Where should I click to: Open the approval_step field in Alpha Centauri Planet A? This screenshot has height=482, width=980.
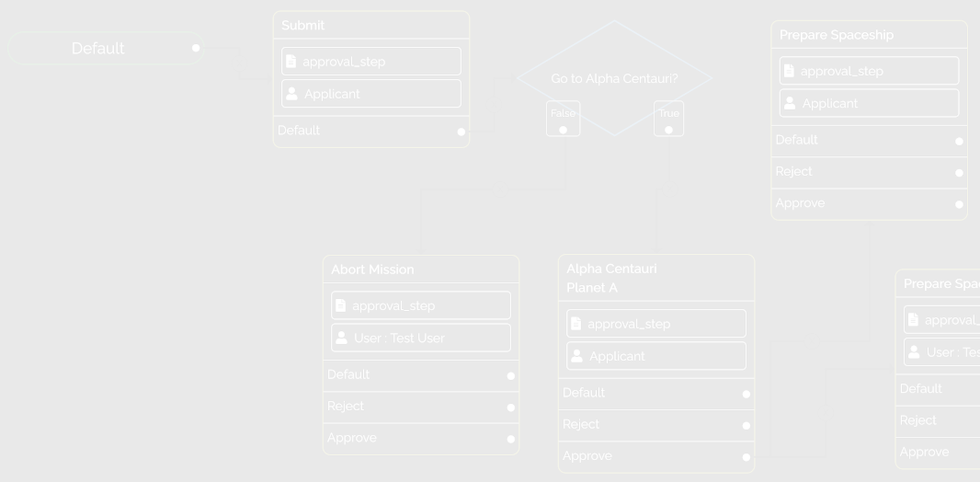click(656, 323)
